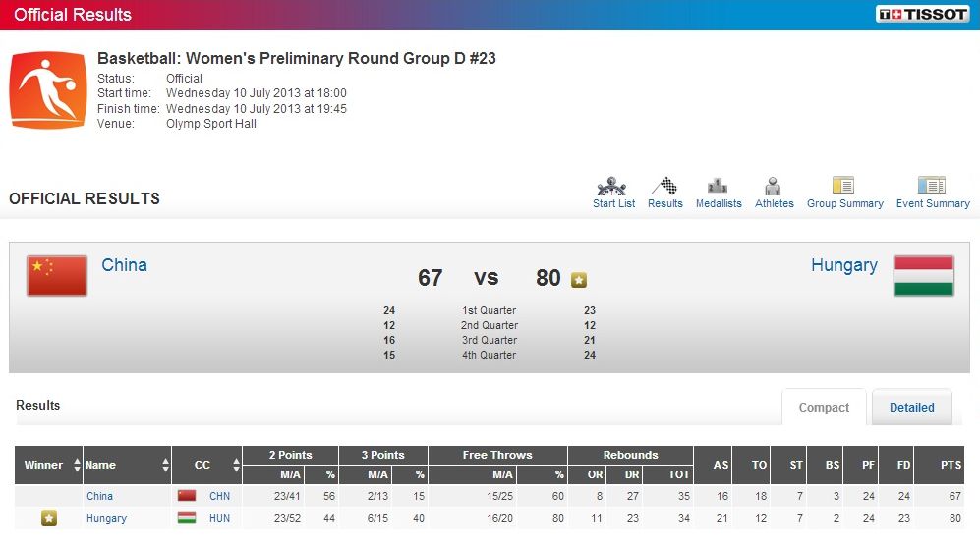Open the Hungary team link in scoreboard
Image resolution: width=980 pixels, height=554 pixels.
[x=843, y=265]
